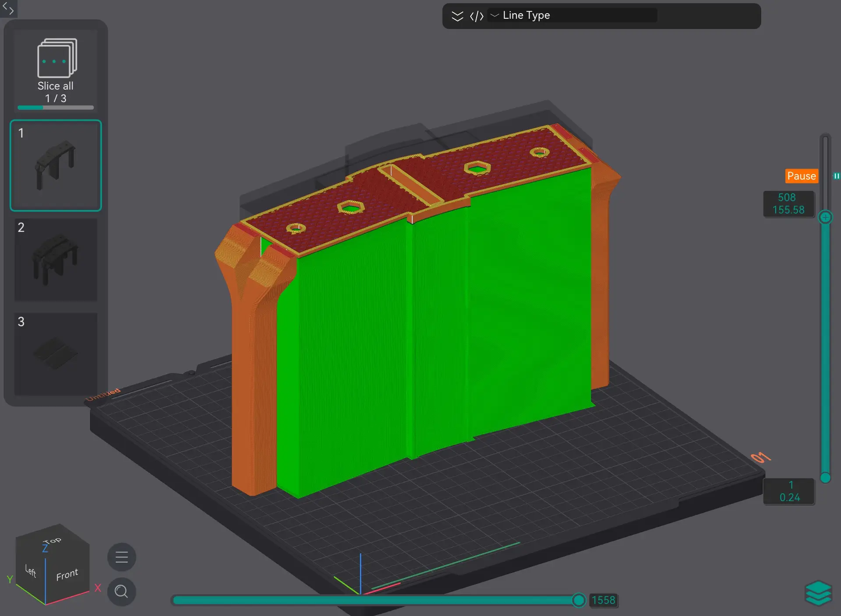Image resolution: width=841 pixels, height=616 pixels.
Task: Select plate 1 thumbnail
Action: pos(56,165)
